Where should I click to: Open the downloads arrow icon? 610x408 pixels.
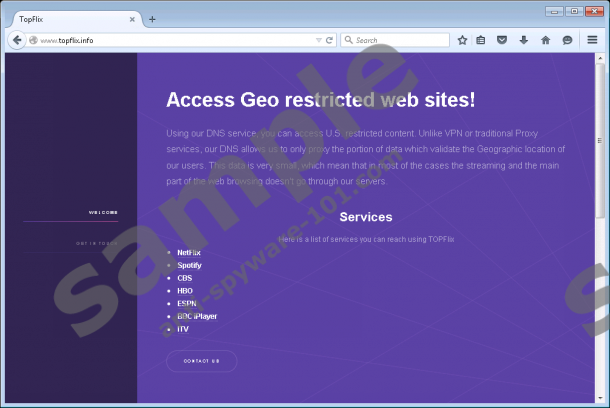523,40
